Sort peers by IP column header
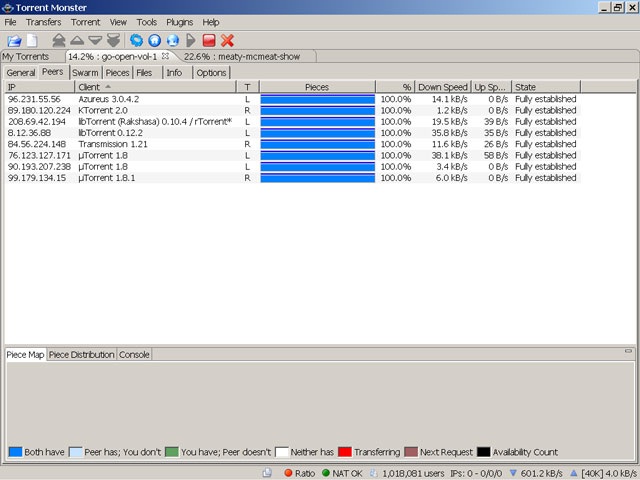Viewport: 640px width, 480px height. coord(38,87)
